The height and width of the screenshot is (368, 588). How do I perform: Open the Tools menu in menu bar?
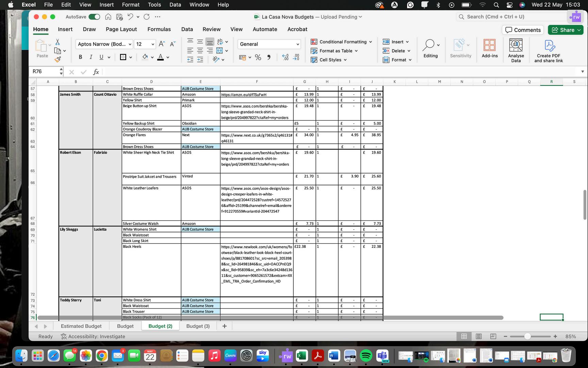(x=154, y=5)
